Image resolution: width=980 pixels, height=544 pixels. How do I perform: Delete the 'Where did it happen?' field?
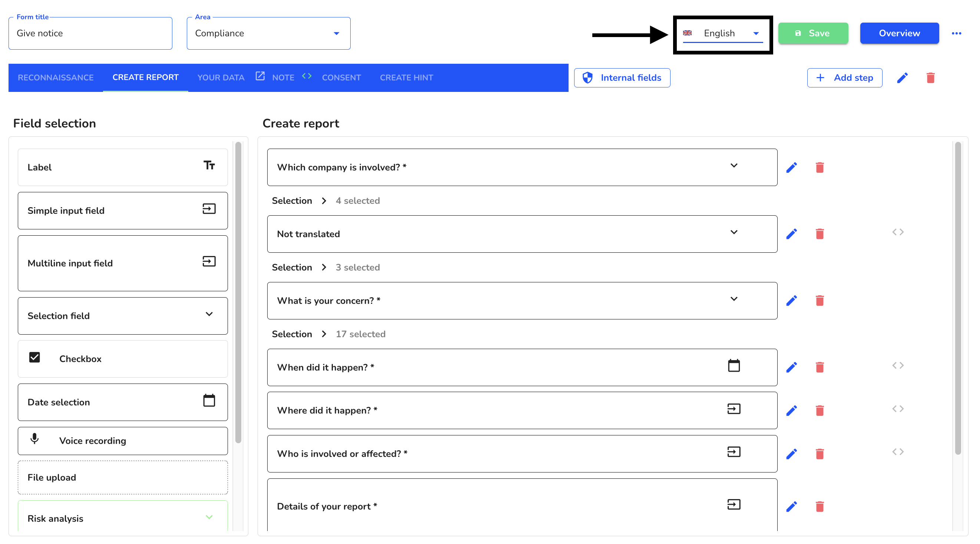(x=820, y=411)
